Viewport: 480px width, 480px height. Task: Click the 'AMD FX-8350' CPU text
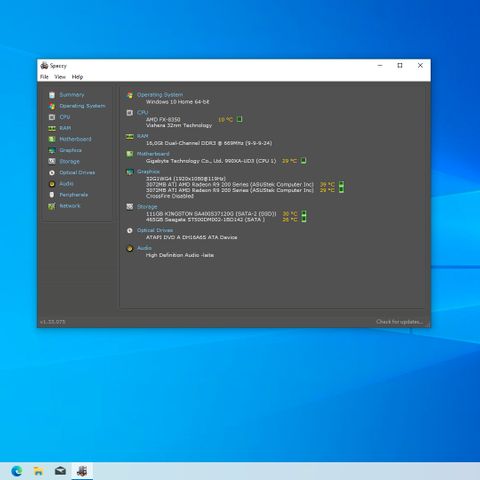click(163, 119)
